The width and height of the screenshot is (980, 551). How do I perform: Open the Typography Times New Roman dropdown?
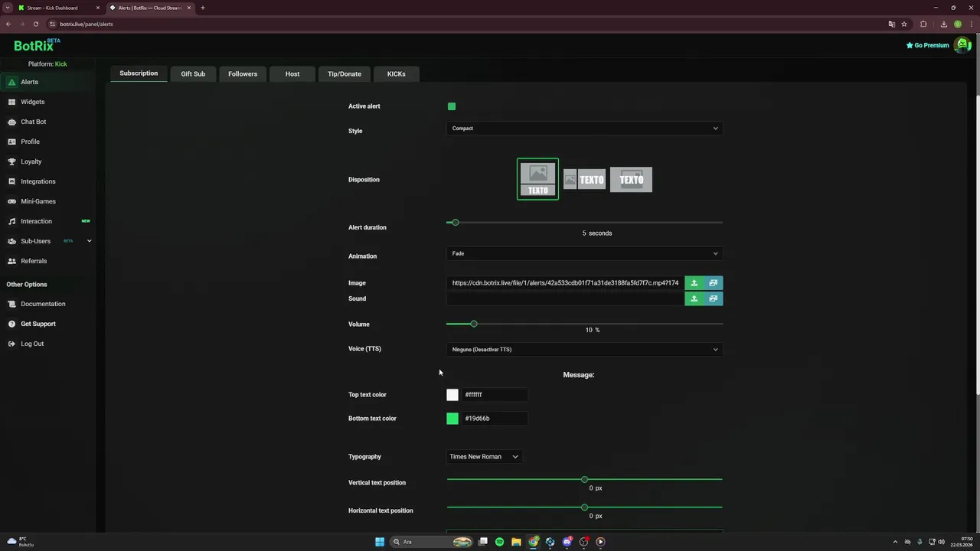pos(484,457)
